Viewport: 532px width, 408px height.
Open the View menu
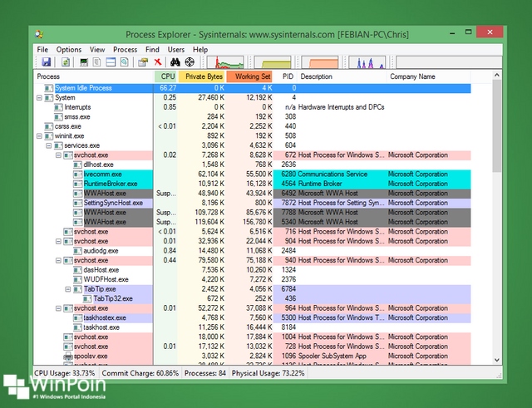pos(97,50)
